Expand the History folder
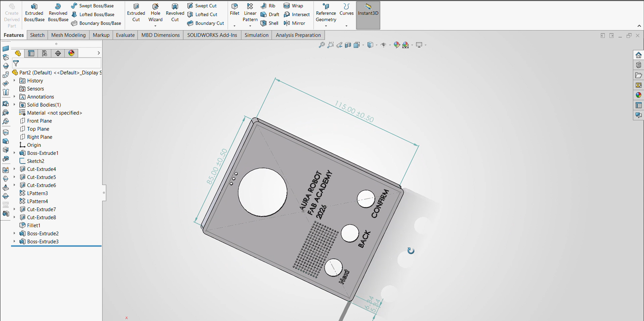 tap(14, 81)
